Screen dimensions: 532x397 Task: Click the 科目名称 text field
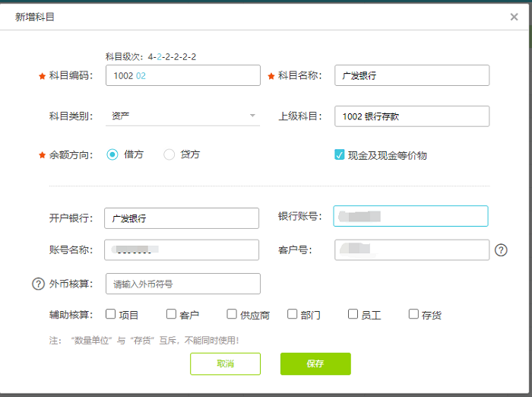(x=411, y=75)
